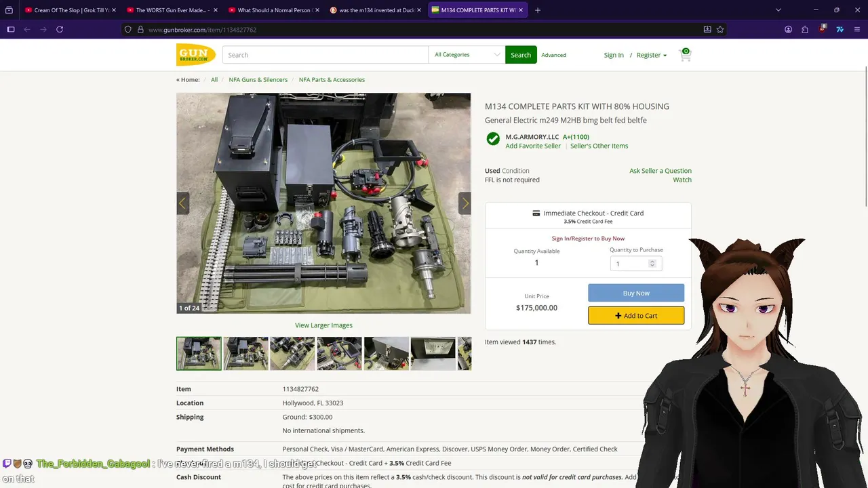
Task: View site security lock information
Action: [x=140, y=29]
